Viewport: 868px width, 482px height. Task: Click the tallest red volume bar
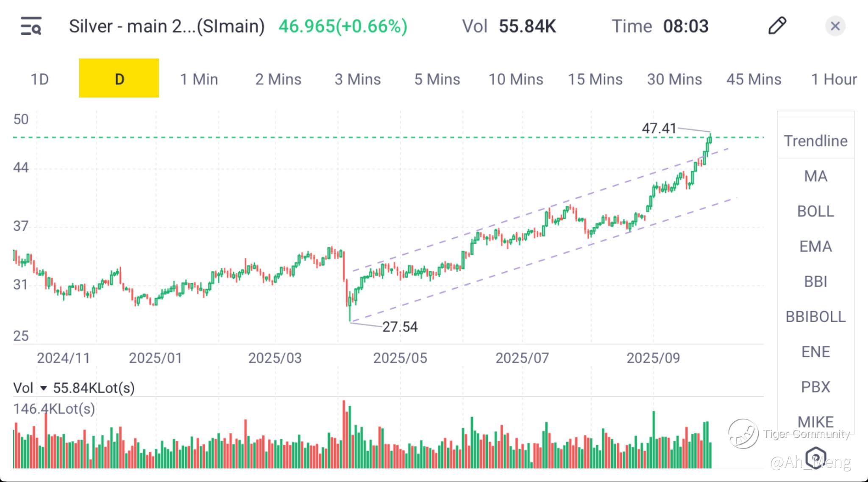(344, 435)
